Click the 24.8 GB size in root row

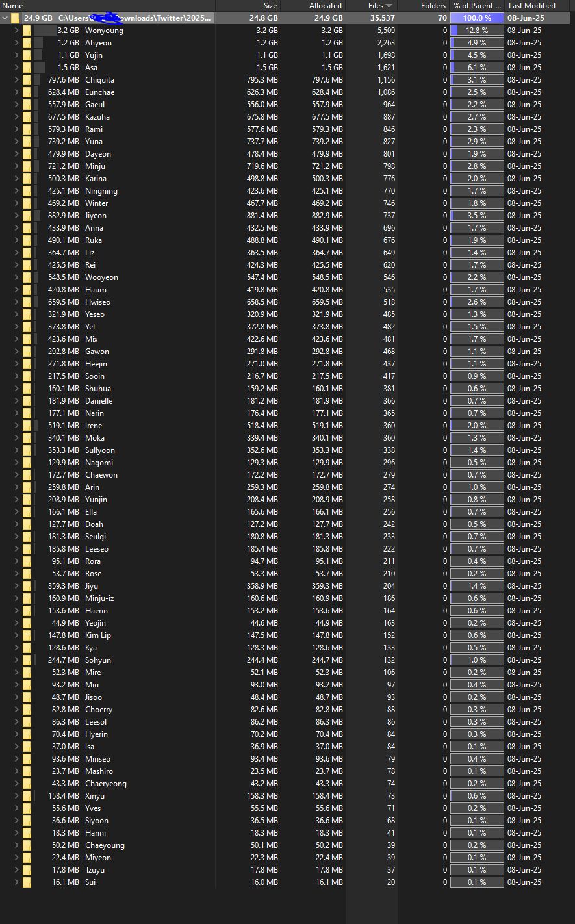click(264, 18)
